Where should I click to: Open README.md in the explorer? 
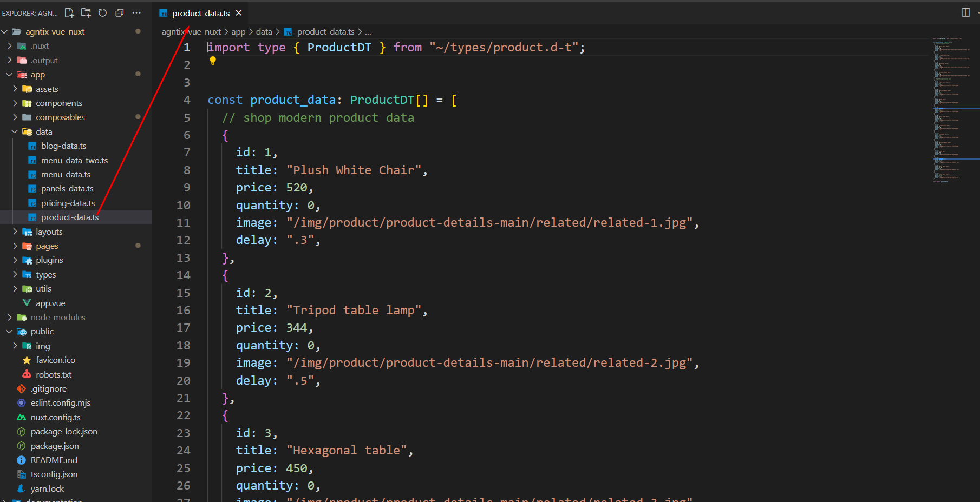(x=54, y=460)
